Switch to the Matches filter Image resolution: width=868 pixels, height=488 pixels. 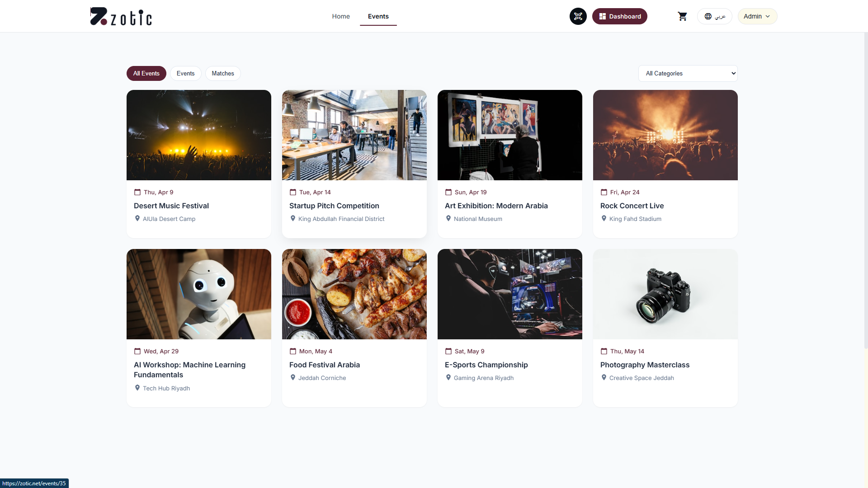coord(222,73)
